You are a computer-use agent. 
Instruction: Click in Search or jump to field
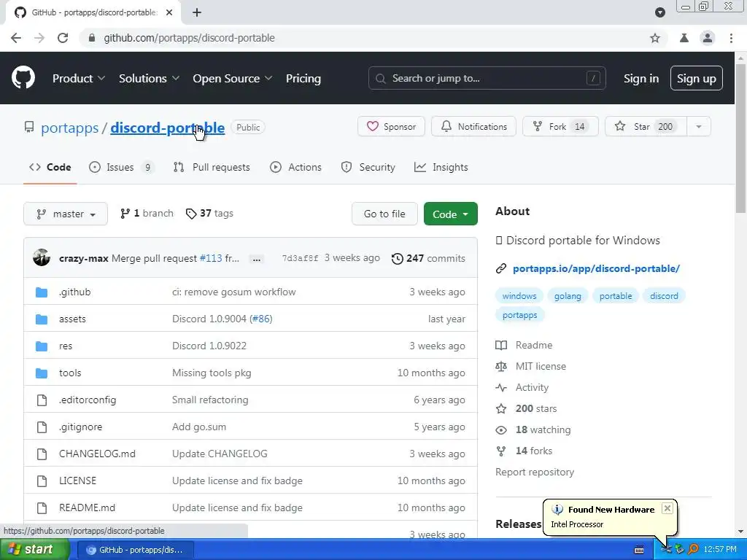[x=487, y=78]
